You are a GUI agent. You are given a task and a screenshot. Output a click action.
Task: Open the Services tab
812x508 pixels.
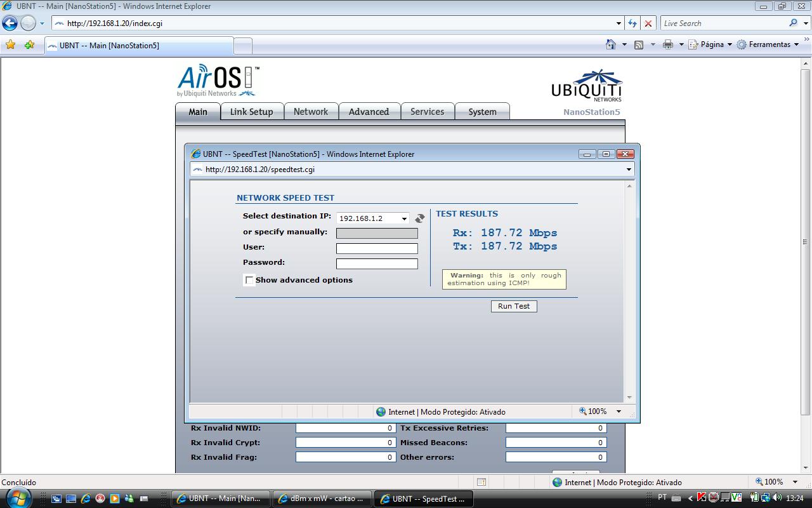(x=427, y=112)
